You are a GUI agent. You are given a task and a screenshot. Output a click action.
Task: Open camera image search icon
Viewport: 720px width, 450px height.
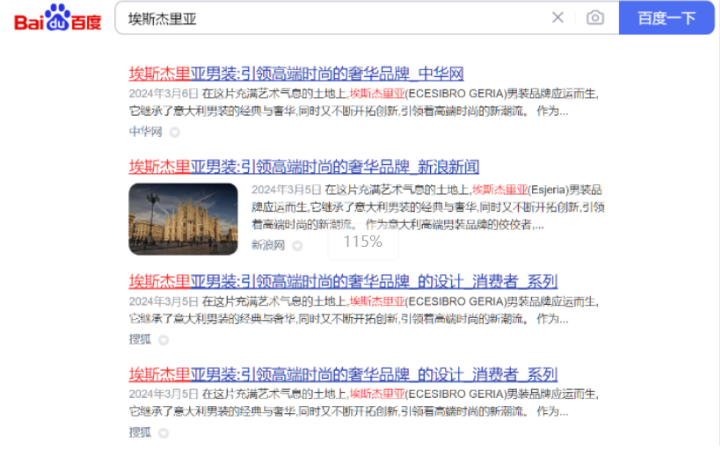click(595, 17)
